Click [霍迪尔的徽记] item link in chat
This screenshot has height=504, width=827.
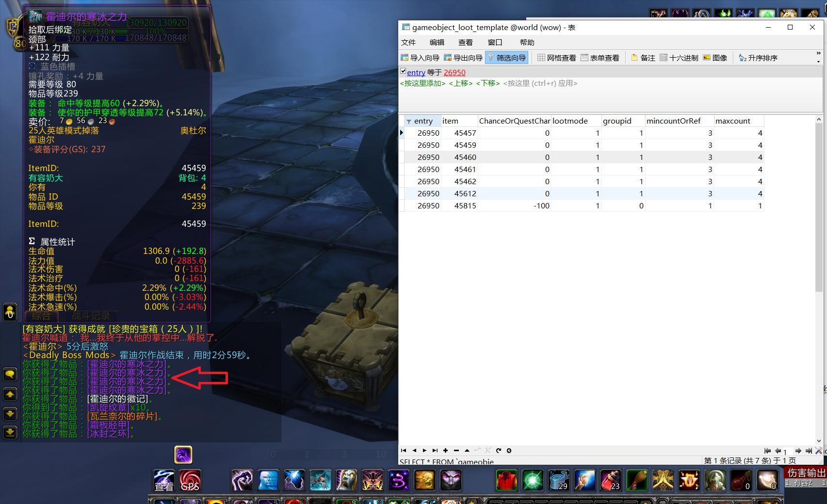[x=118, y=399]
